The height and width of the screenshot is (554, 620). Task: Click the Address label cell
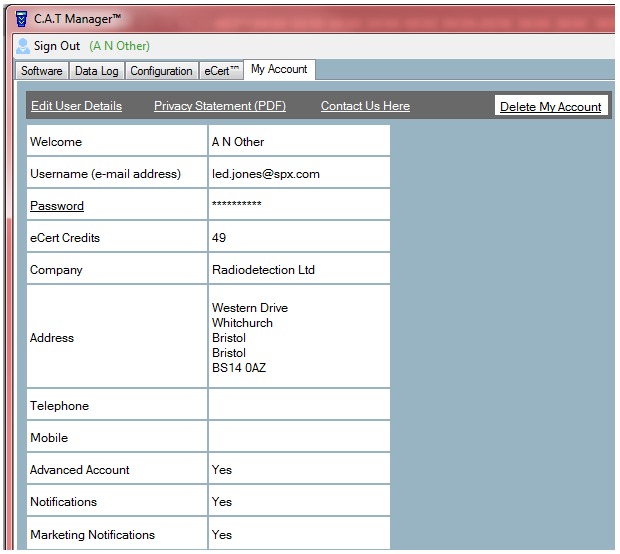tap(117, 337)
